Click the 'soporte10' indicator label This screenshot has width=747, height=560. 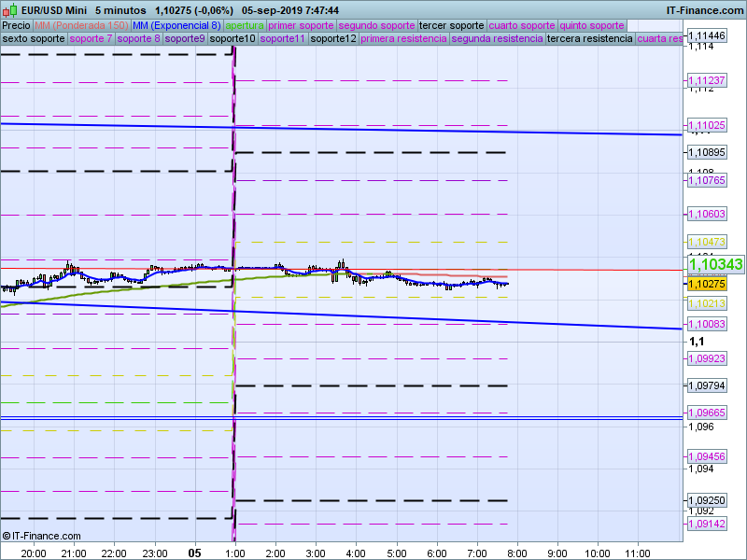(x=233, y=39)
